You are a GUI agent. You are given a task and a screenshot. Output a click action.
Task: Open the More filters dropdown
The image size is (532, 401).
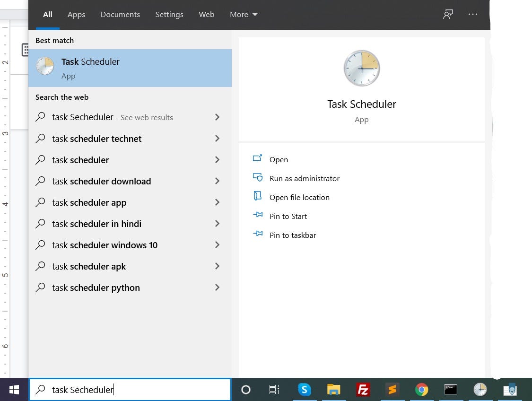pos(243,14)
